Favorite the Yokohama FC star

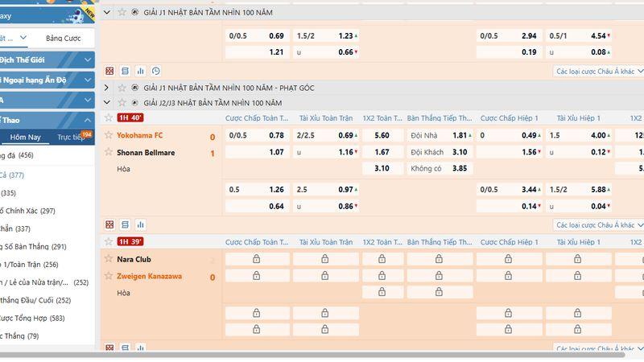click(x=109, y=135)
